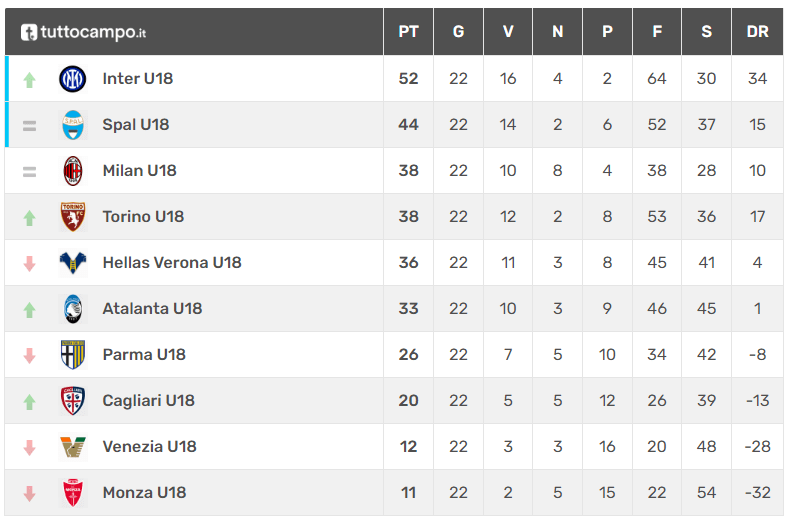Open the Inter U18 crest icon
The width and height of the screenshot is (791, 519).
pyautogui.click(x=73, y=79)
